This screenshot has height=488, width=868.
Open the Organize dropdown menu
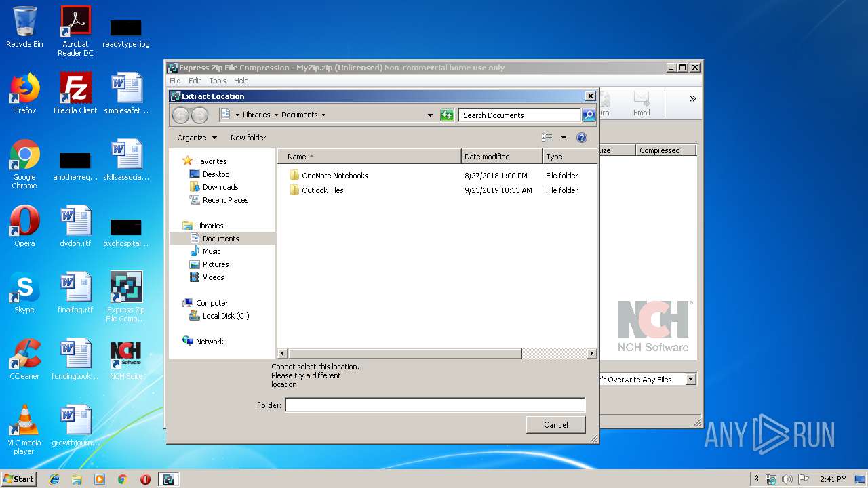coord(197,138)
